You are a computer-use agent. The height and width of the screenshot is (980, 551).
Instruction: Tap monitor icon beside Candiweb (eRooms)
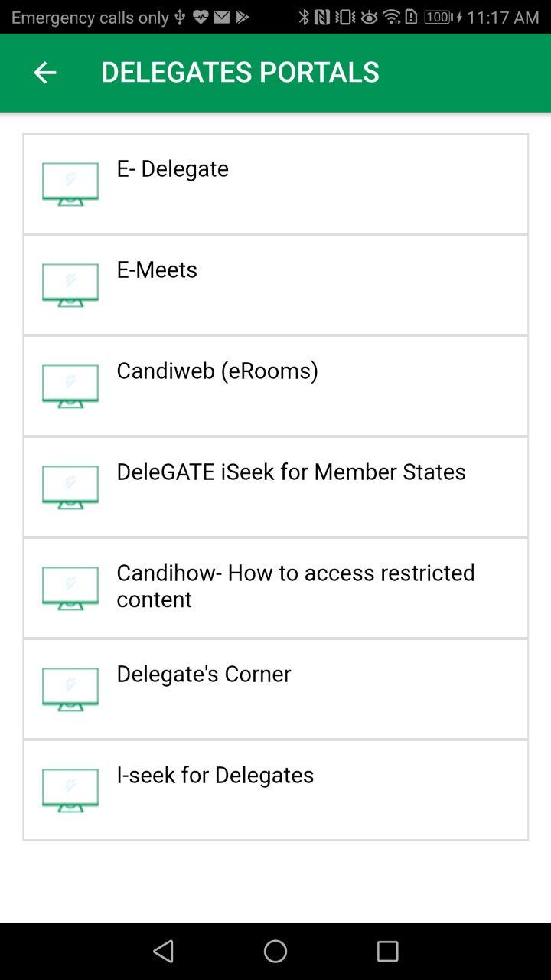tap(70, 386)
